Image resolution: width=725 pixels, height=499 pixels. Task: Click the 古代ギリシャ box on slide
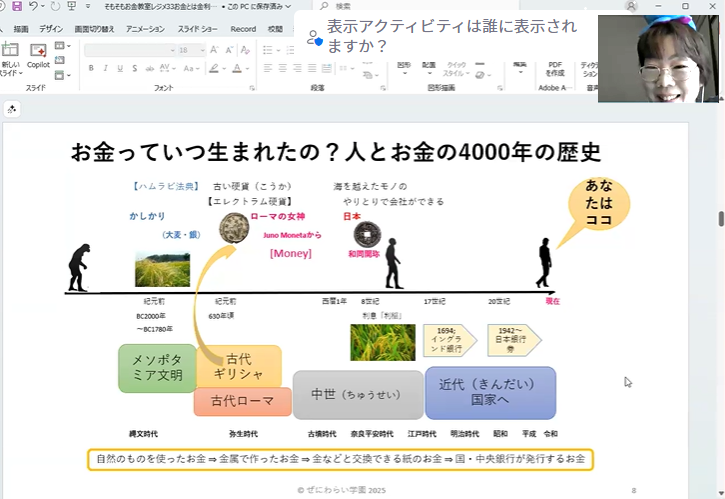click(x=238, y=366)
